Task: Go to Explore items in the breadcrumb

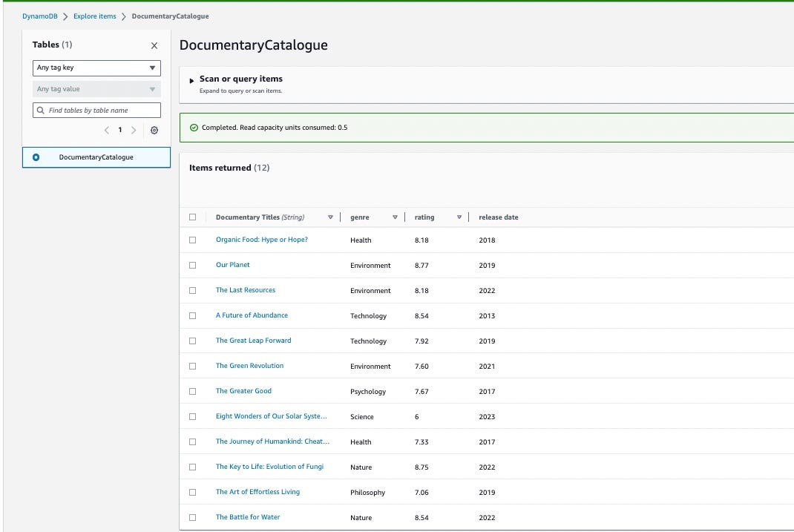Action: point(94,16)
